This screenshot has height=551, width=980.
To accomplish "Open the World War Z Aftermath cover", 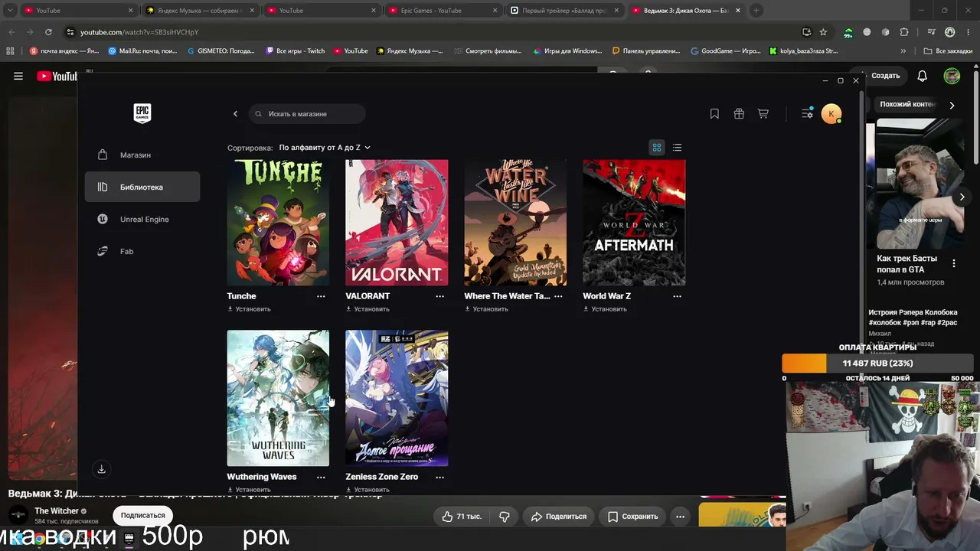I will (x=634, y=223).
